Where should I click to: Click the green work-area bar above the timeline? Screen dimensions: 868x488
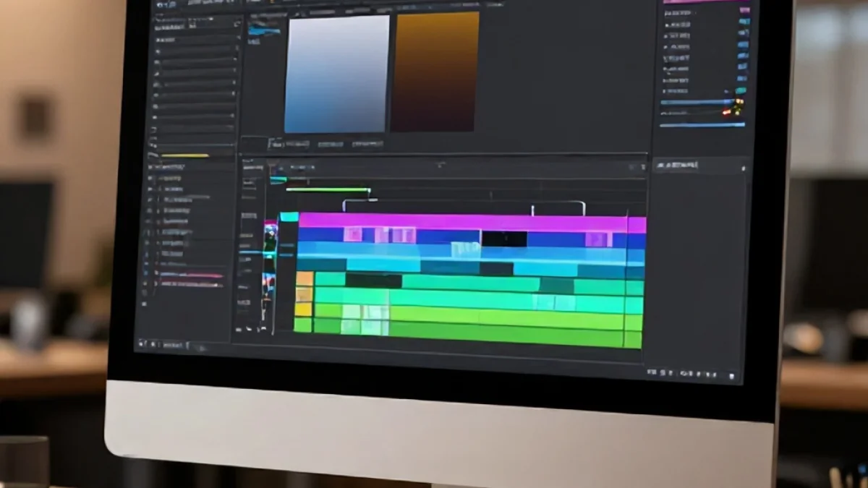tap(328, 190)
